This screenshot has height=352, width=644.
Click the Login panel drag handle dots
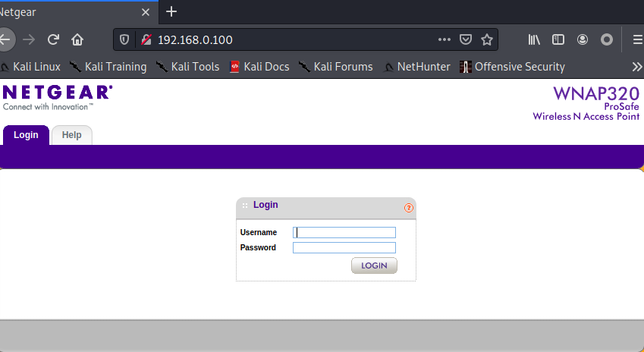coord(245,206)
